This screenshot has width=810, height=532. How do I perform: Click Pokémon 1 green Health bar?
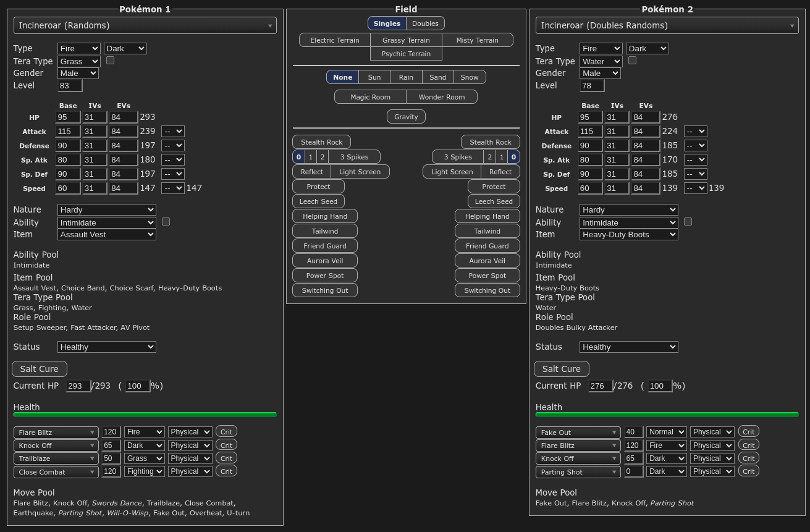point(145,415)
